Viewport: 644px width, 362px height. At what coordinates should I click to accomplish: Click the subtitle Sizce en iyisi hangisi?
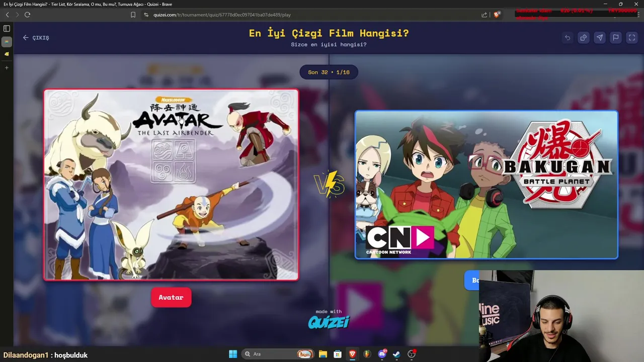(x=329, y=45)
